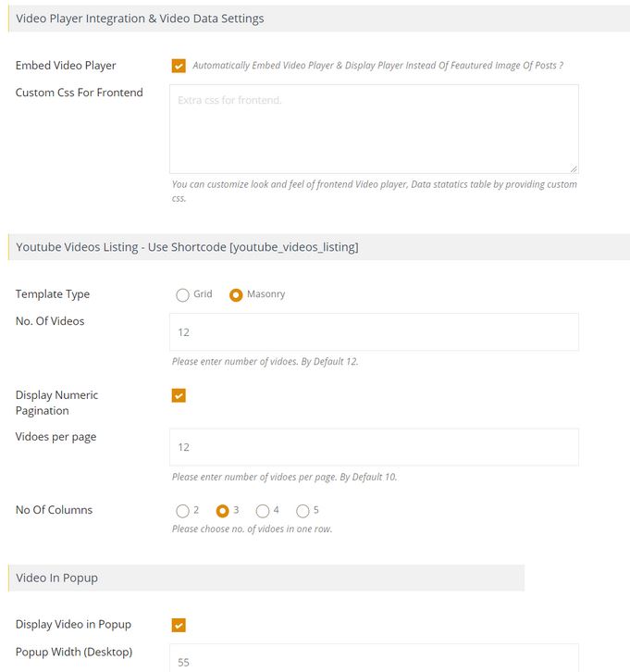This screenshot has height=672, width=630.
Task: Choose 5 columns option
Action: coord(303,511)
